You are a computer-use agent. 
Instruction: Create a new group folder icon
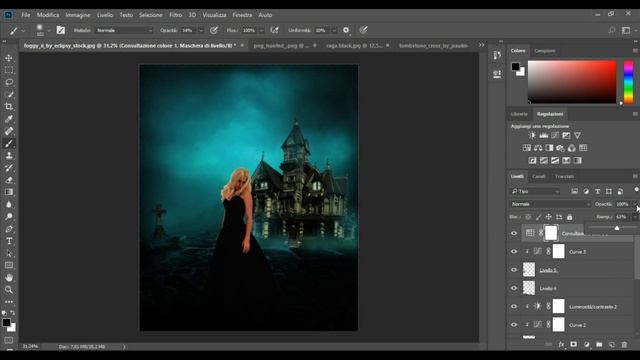click(599, 345)
